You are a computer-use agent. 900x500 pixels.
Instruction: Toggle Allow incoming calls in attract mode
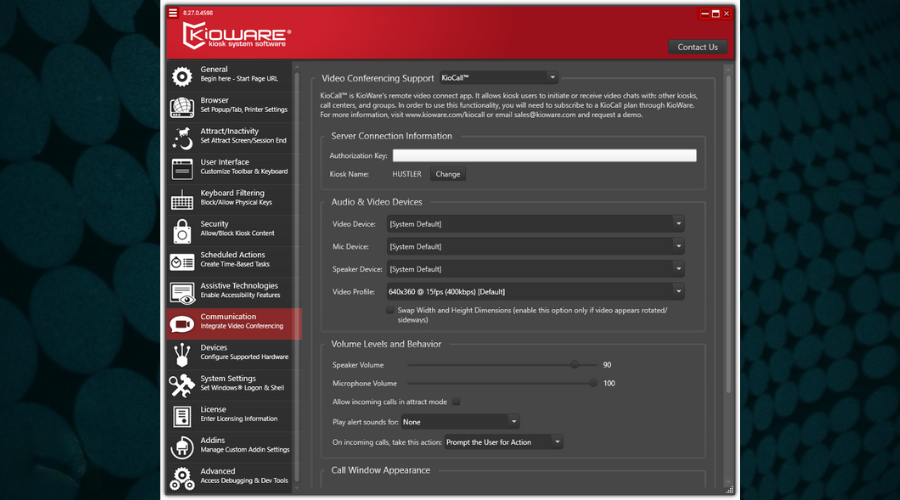[456, 402]
